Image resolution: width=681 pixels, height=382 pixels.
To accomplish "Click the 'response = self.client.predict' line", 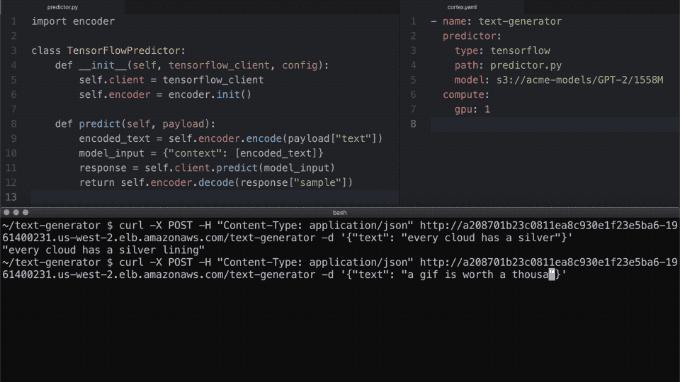I will 207,168.
